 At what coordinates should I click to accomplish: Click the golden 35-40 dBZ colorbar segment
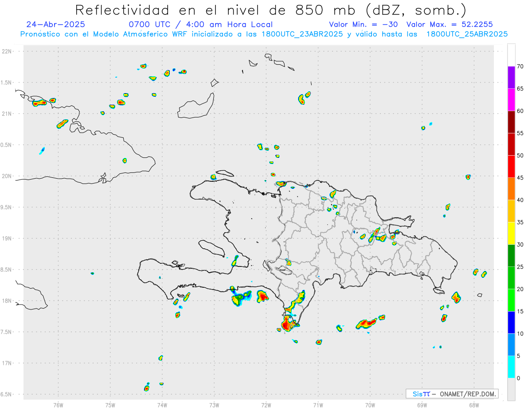pos(511,211)
